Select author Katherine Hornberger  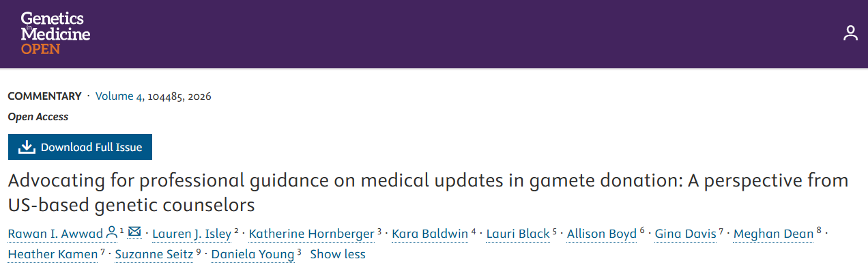pos(311,234)
